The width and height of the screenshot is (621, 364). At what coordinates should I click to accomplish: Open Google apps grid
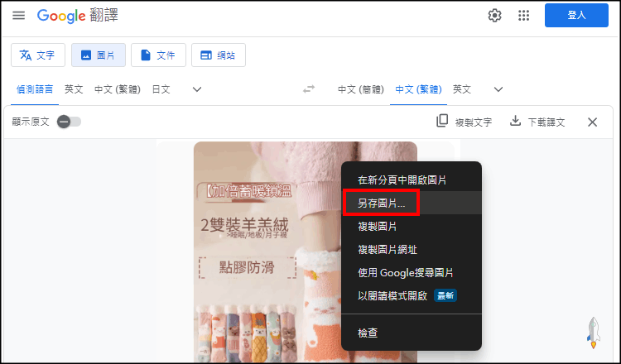pyautogui.click(x=523, y=16)
